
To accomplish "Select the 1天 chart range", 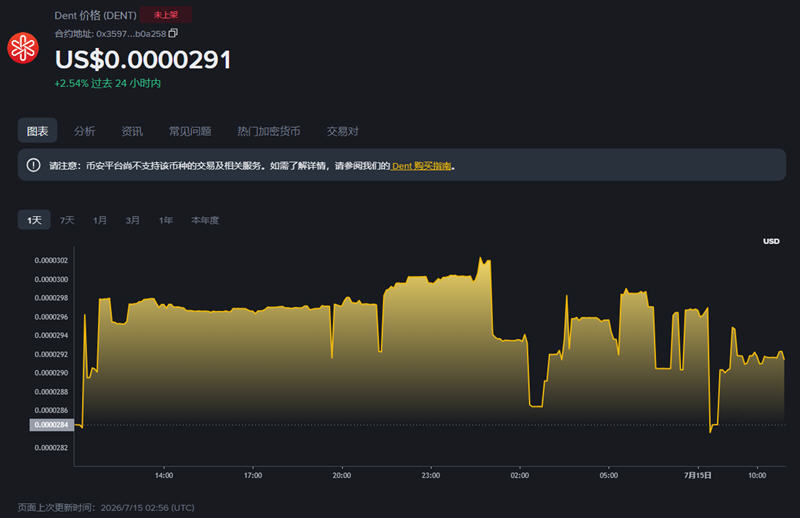I will click(x=34, y=220).
